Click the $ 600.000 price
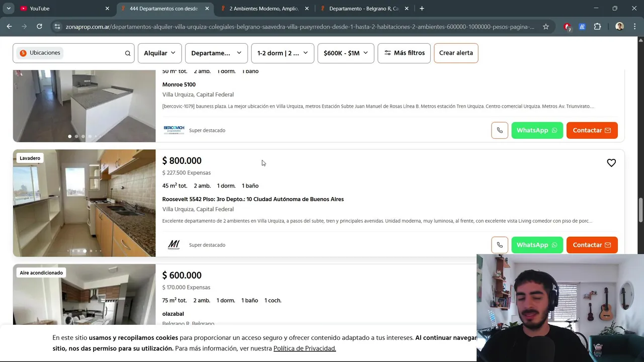This screenshot has width=644, height=362. pyautogui.click(x=182, y=276)
